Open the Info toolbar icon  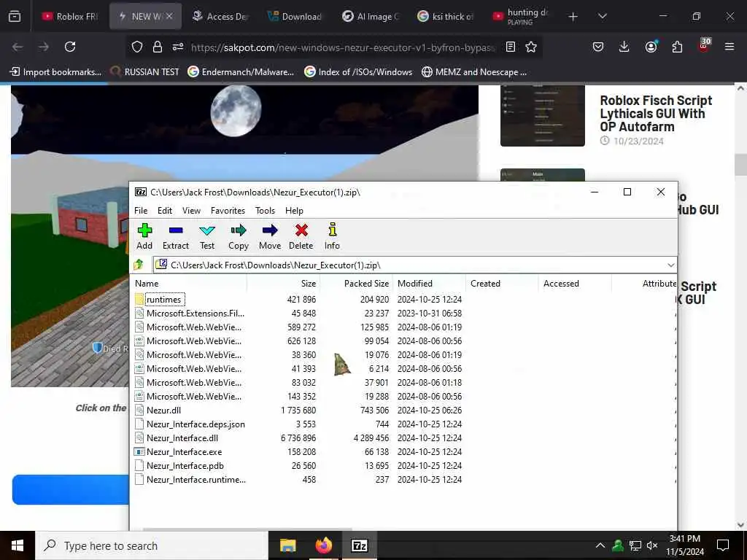tap(332, 237)
